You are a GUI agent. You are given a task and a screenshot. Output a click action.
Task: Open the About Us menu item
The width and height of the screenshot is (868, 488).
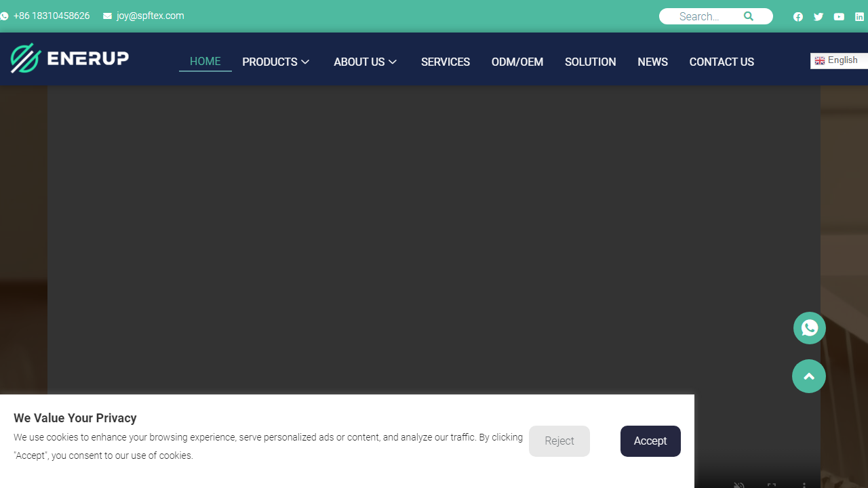359,62
